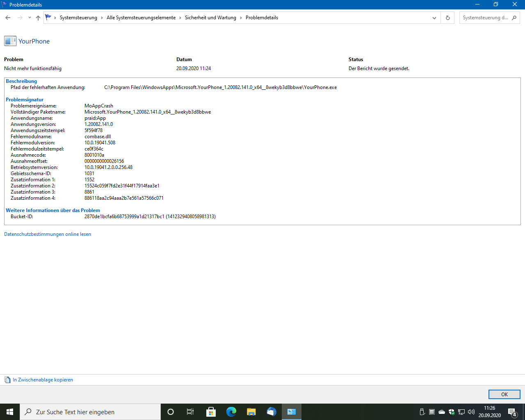This screenshot has width=525, height=420.
Task: Click the YourPhone heading
Action: [34, 41]
